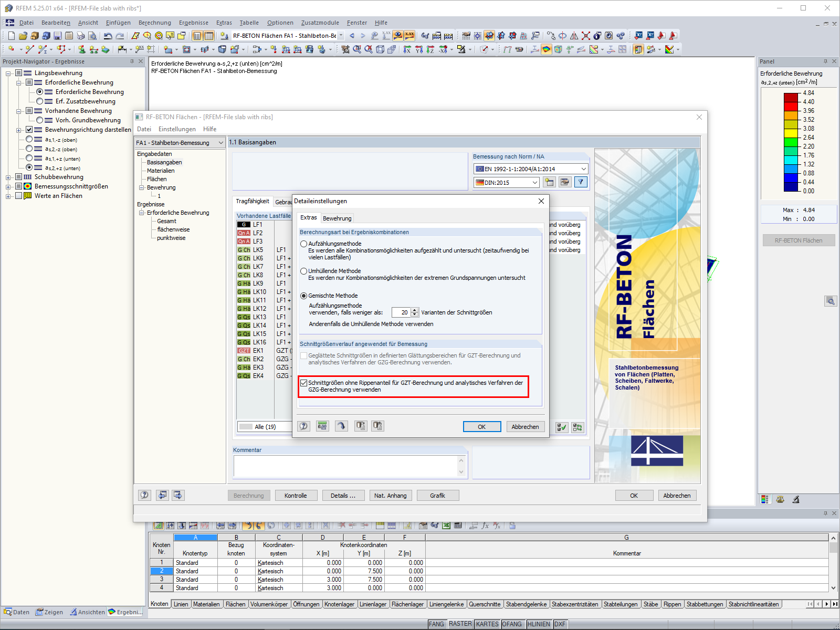Screen dimensions: 840x630
Task: Open the EN 1992-1-1:2004/A1:2014 norm dropdown
Action: tap(531, 169)
